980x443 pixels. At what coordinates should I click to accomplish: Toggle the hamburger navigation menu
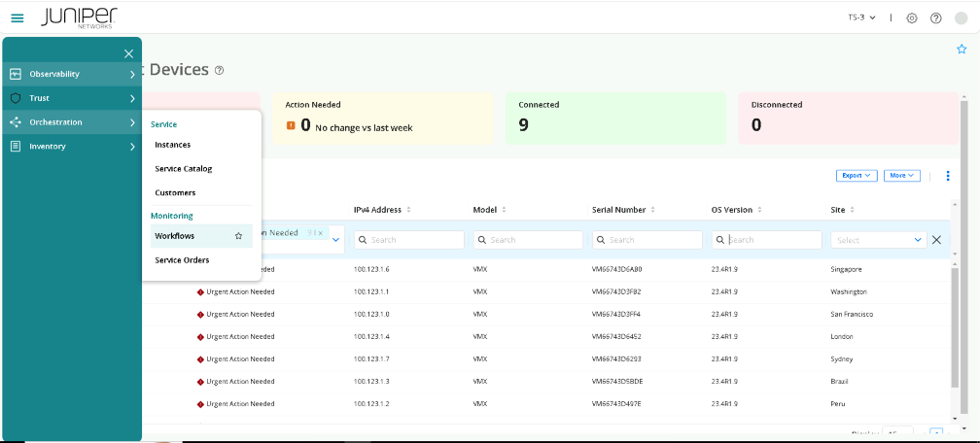click(x=17, y=18)
